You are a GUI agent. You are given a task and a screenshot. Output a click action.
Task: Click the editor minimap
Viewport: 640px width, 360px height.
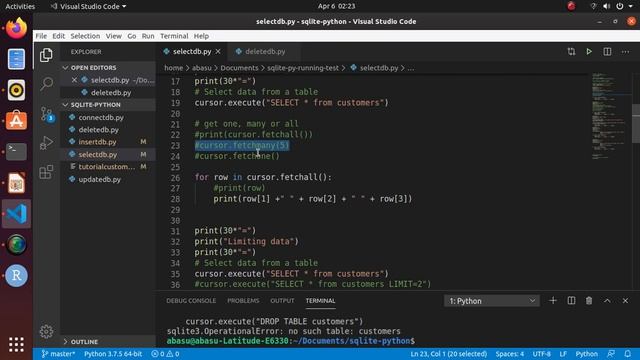610,116
